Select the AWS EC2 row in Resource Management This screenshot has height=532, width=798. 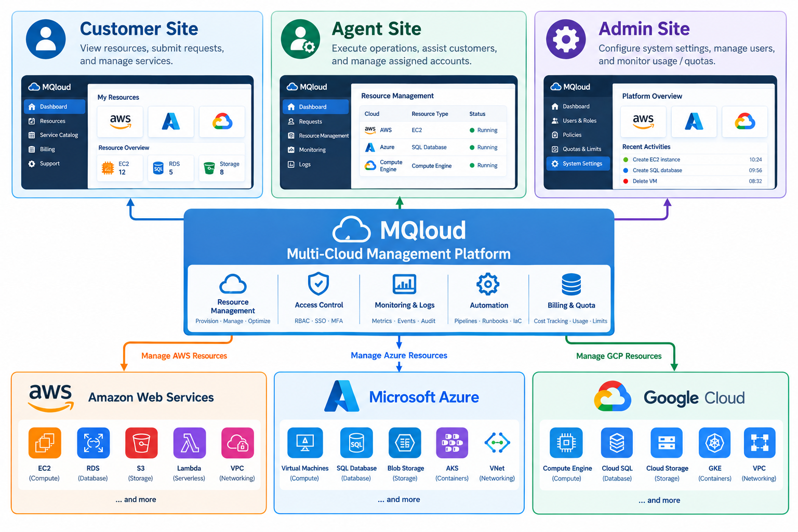click(x=433, y=130)
